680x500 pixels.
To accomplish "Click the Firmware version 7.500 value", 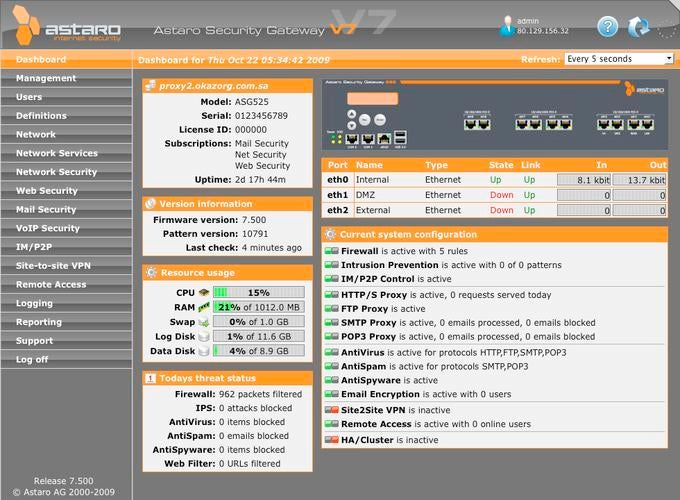I will coord(254,220).
